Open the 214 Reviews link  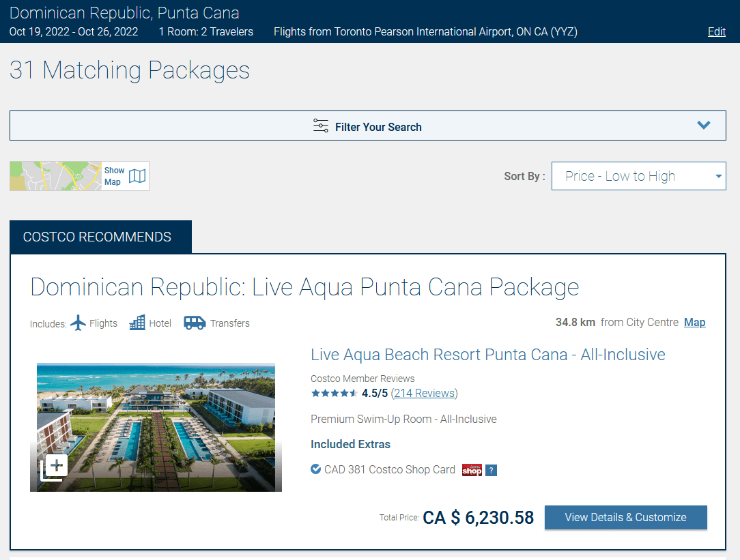[425, 393]
